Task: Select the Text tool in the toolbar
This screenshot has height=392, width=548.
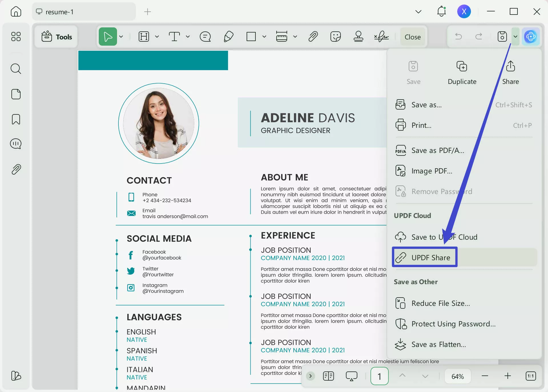Action: point(175,37)
